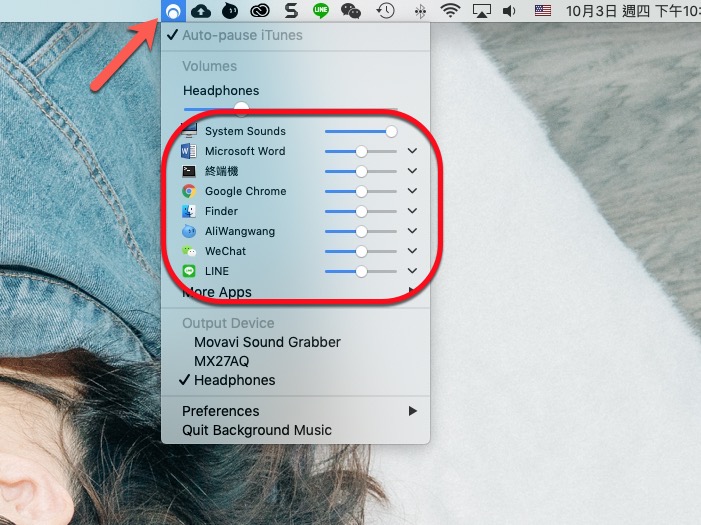Open Time Machine menu bar icon
701x525 pixels.
tap(385, 11)
